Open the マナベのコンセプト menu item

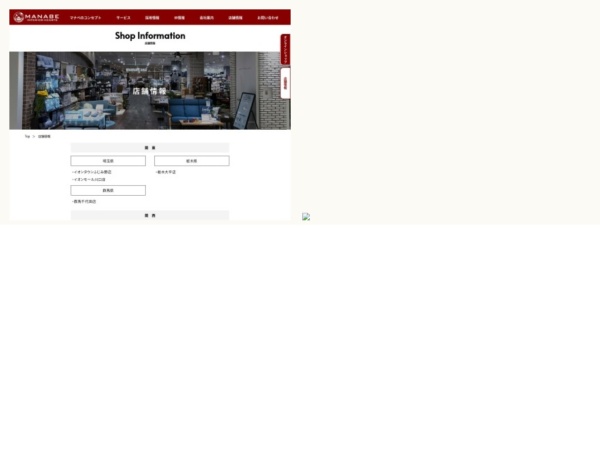pyautogui.click(x=86, y=18)
